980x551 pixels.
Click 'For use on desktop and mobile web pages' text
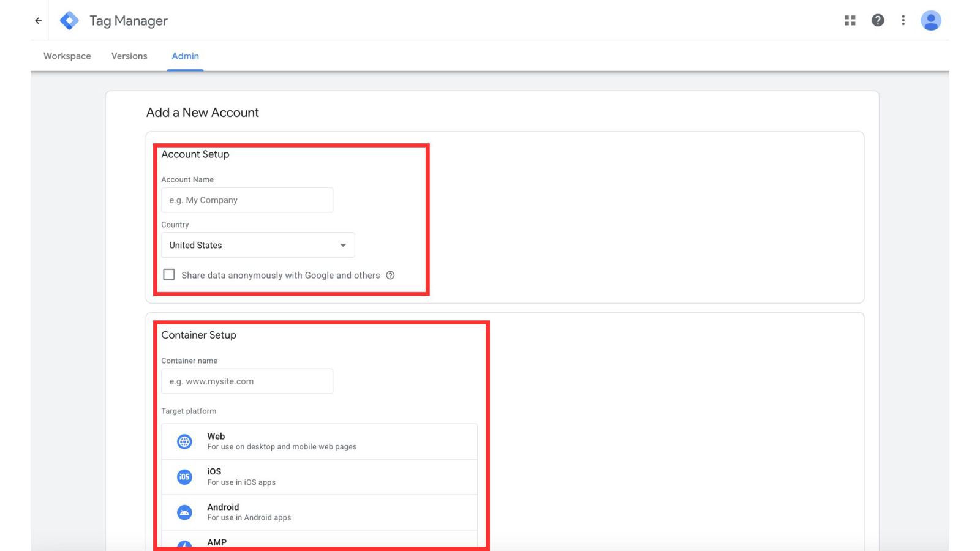tap(282, 447)
